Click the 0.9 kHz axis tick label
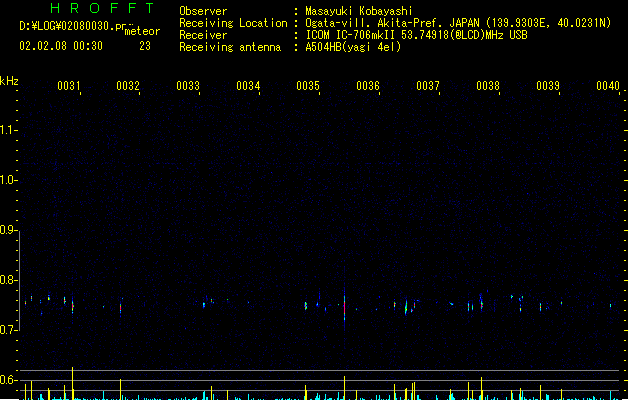The width and height of the screenshot is (629, 400). [8, 230]
